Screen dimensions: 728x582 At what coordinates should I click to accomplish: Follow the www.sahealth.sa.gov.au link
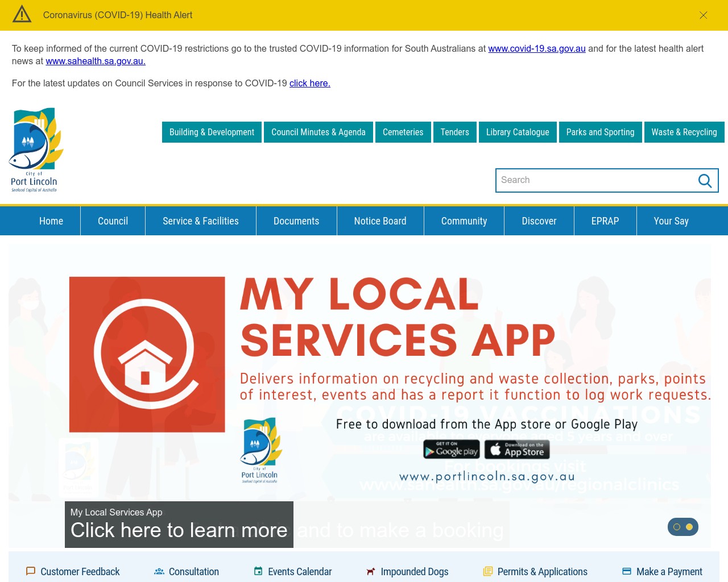[96, 61]
